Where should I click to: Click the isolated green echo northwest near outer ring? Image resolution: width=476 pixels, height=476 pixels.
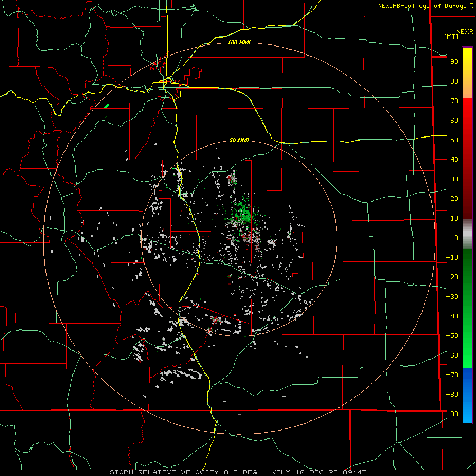pos(106,106)
